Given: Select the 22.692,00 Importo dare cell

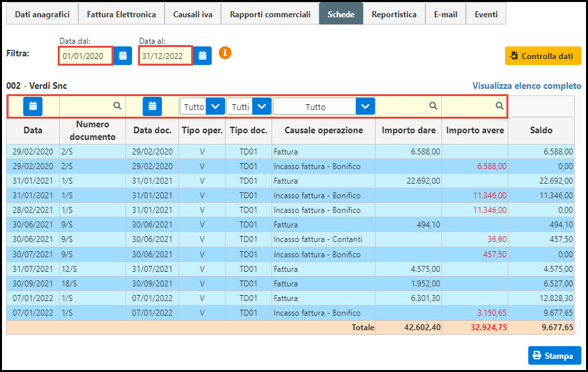Looking at the screenshot, I should pyautogui.click(x=408, y=181).
